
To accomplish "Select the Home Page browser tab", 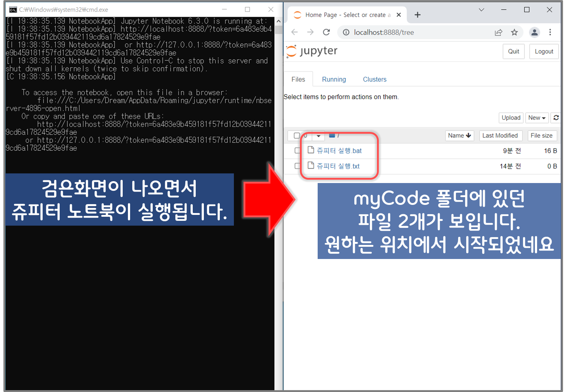I will 347,15.
